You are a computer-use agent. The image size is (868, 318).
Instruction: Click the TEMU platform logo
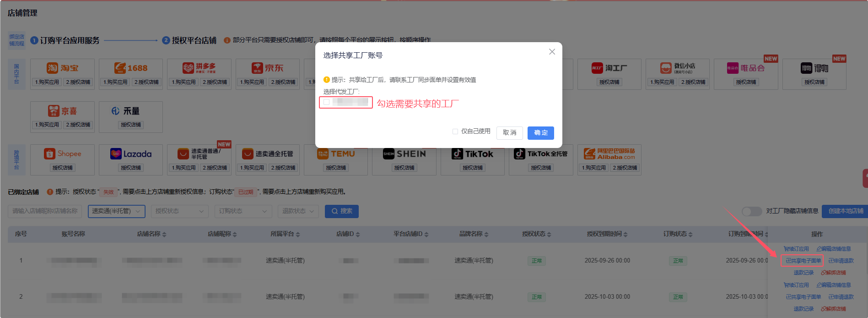(336, 154)
